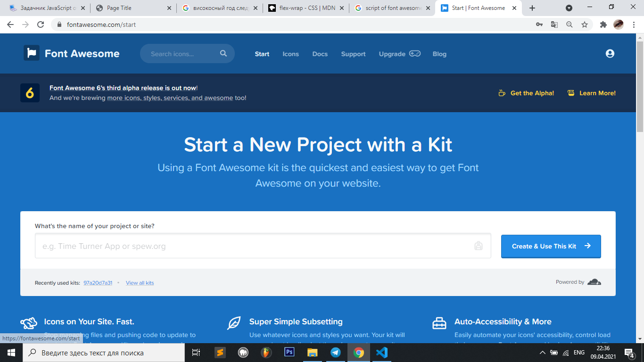Click the search magnifier icon
644x362 pixels.
click(x=223, y=54)
